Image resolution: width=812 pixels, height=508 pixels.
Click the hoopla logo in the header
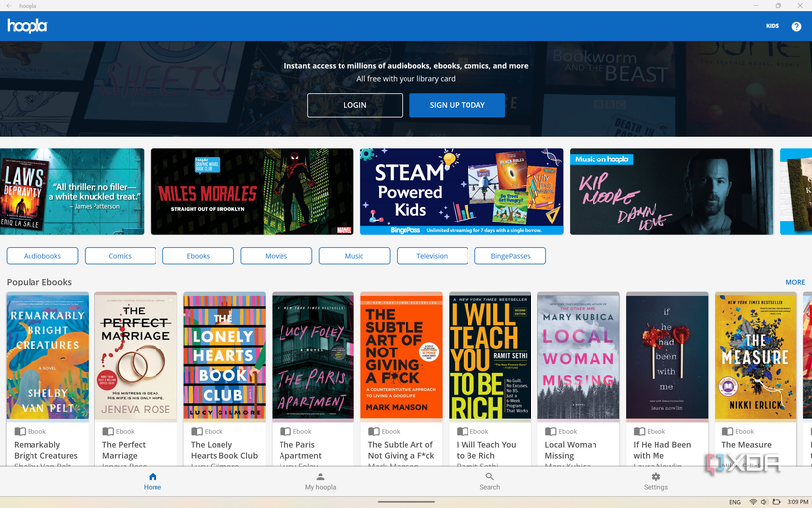[28, 26]
